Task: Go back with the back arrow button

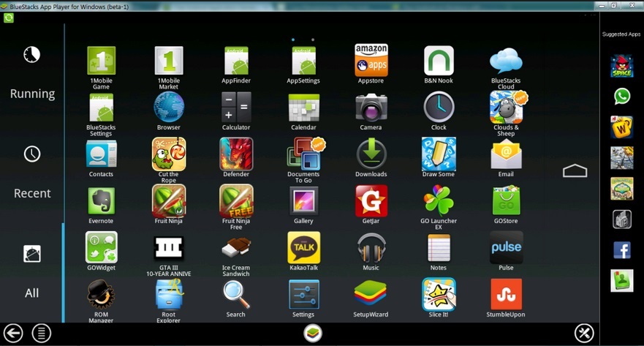Action: tap(13, 333)
